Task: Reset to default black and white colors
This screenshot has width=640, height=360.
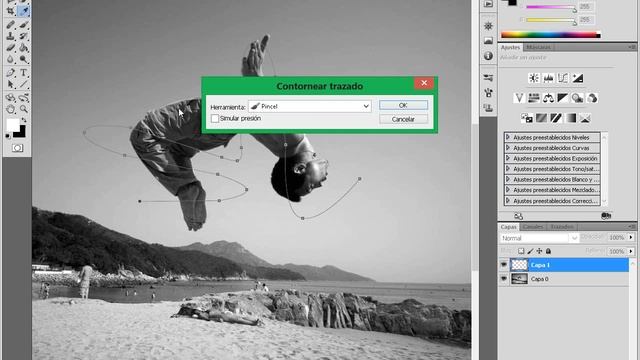Action: pos(8,136)
